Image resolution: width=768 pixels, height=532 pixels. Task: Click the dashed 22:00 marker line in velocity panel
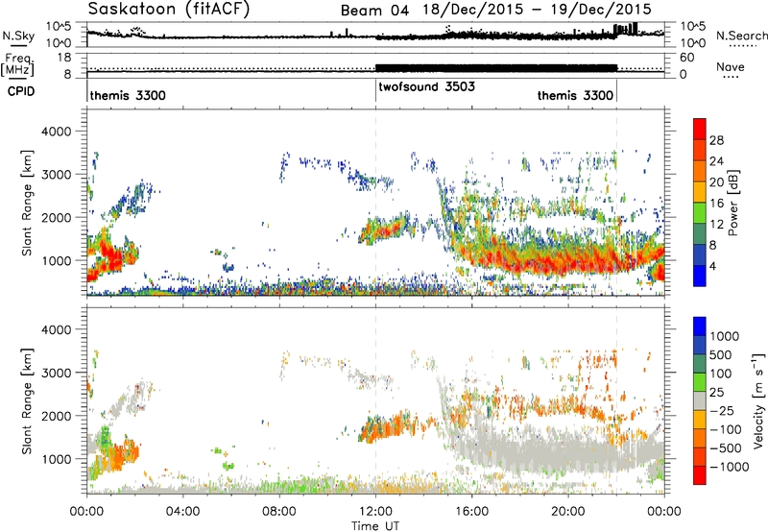pyautogui.click(x=616, y=400)
